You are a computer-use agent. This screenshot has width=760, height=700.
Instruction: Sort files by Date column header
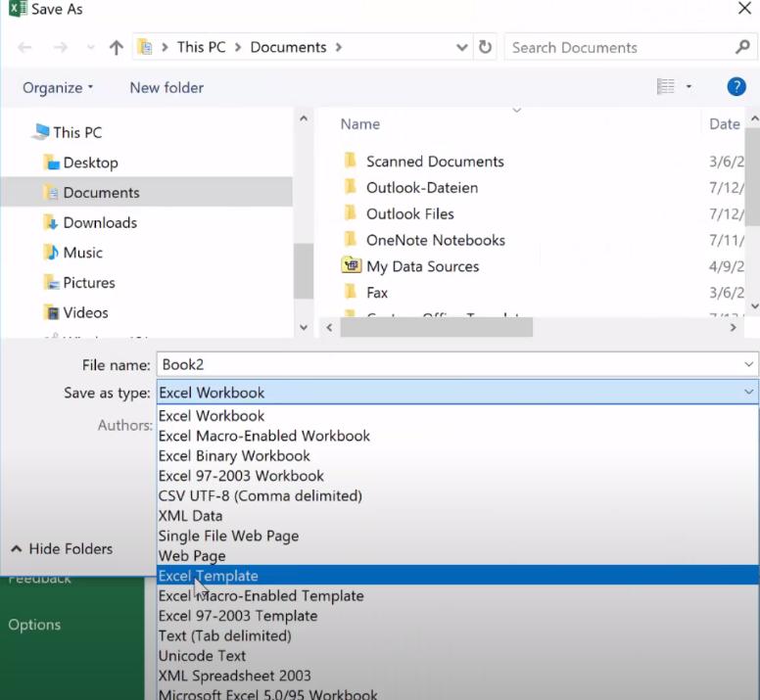[x=724, y=124]
